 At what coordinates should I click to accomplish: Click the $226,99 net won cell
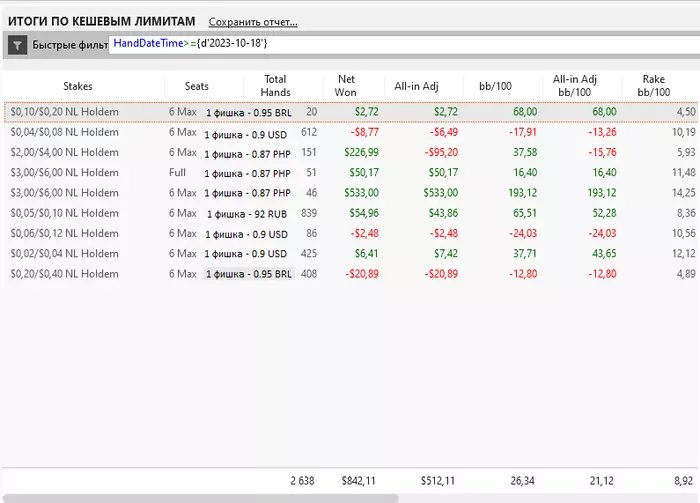pyautogui.click(x=361, y=152)
